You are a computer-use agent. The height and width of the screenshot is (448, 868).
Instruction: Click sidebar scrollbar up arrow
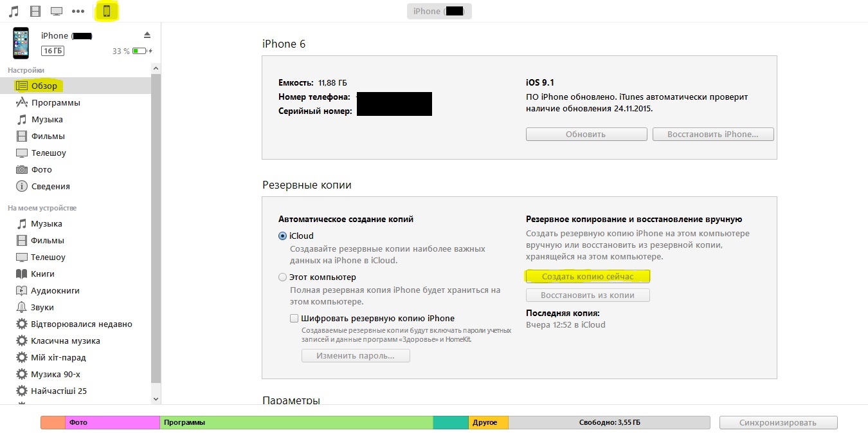point(156,67)
